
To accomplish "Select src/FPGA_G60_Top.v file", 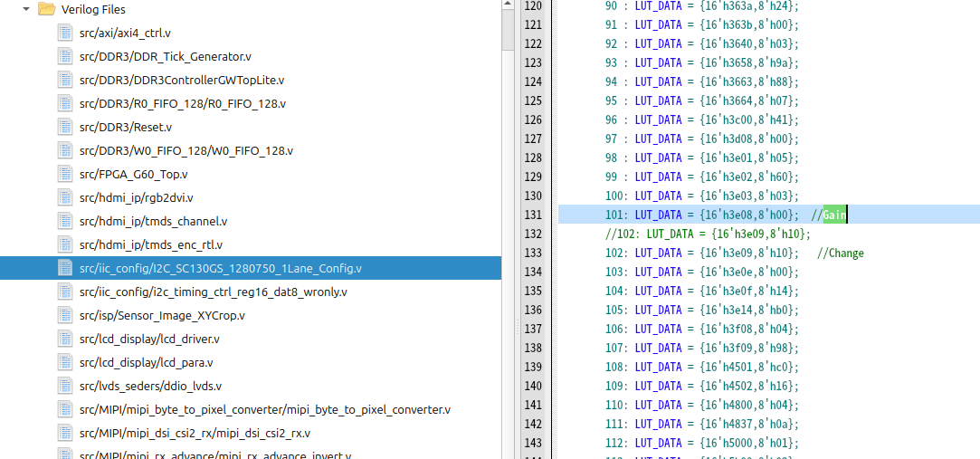I will click(x=134, y=174).
